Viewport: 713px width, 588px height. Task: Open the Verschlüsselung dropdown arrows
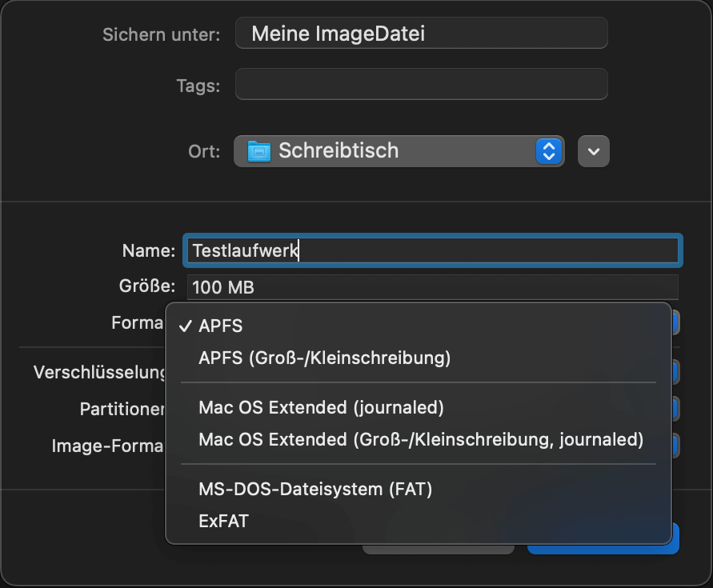tap(675, 372)
